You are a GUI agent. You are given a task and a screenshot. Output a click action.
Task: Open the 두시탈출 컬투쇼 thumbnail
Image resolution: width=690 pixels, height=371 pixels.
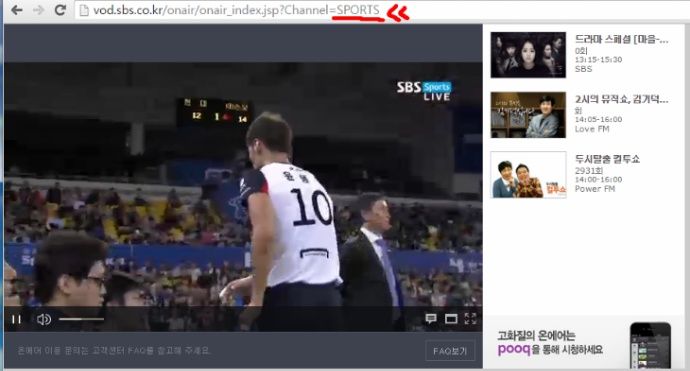pos(528,175)
